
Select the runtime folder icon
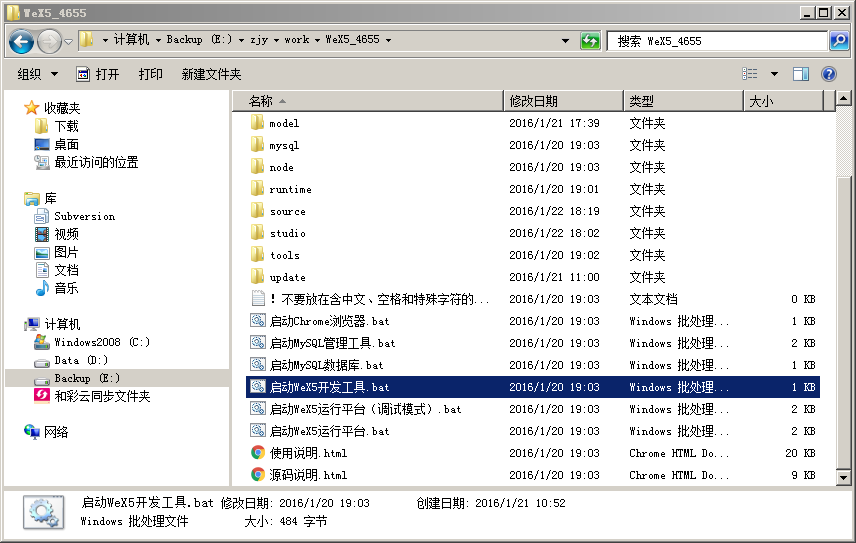pyautogui.click(x=258, y=188)
